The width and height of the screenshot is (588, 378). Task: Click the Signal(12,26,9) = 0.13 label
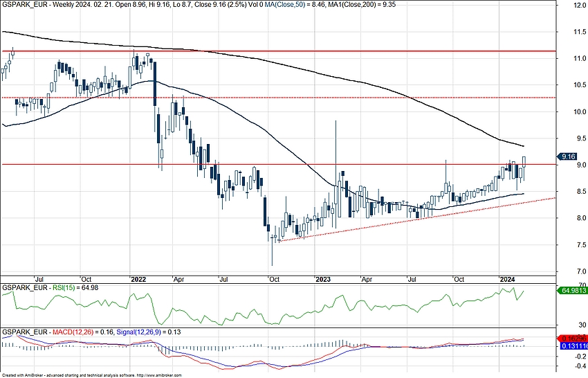tap(149, 332)
